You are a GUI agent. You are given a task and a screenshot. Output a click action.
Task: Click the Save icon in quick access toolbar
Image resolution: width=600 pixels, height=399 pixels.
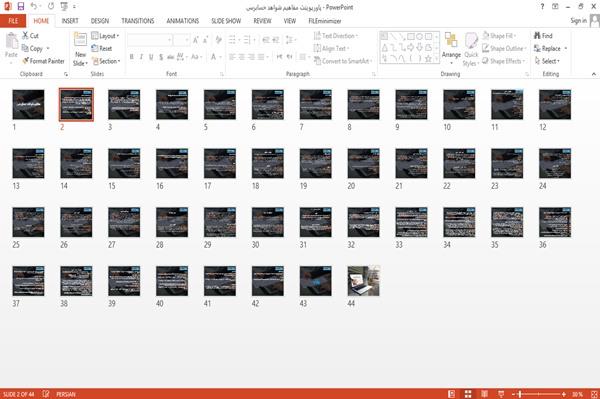pyautogui.click(x=21, y=6)
